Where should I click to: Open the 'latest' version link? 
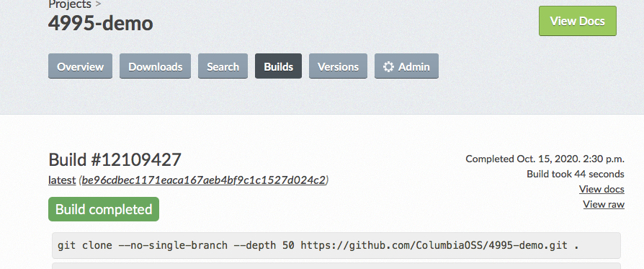(x=62, y=180)
